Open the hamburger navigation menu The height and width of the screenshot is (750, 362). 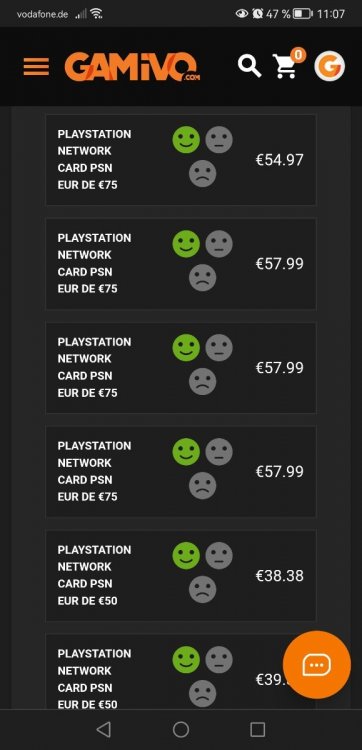(x=36, y=66)
